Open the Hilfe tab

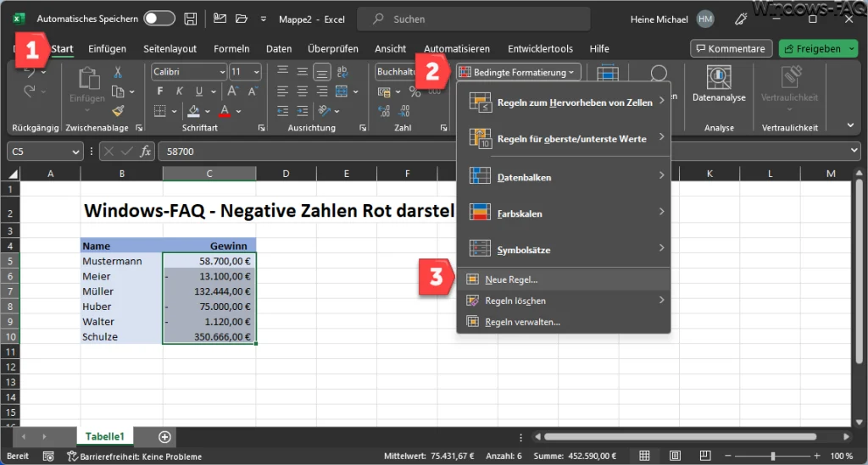coord(599,48)
